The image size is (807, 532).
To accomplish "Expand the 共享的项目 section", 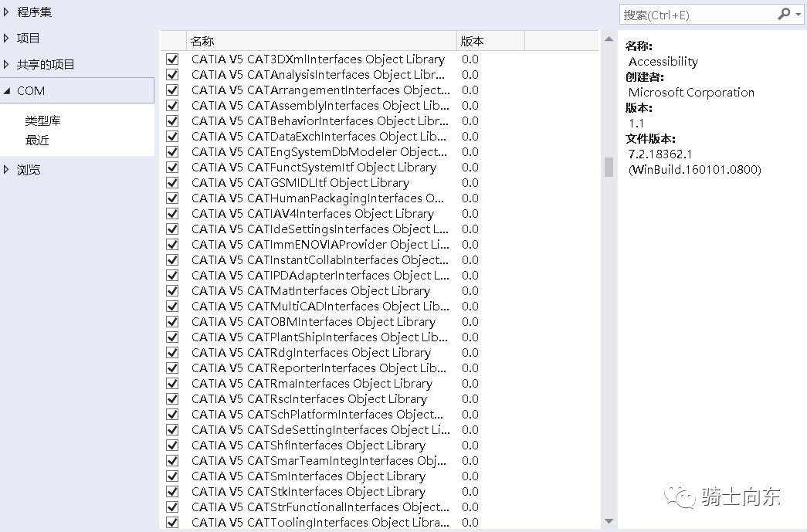I will tap(6, 64).
